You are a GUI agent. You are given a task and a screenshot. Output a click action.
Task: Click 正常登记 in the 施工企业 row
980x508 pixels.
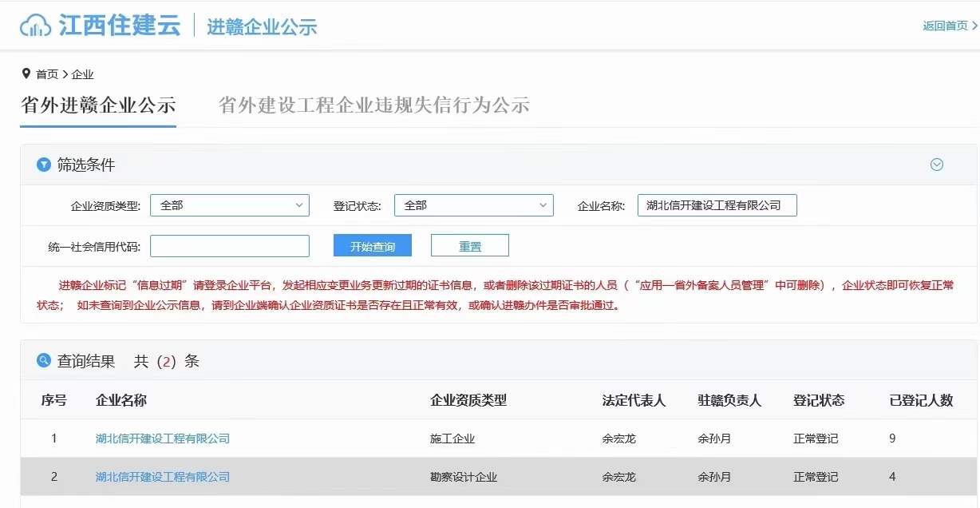816,439
